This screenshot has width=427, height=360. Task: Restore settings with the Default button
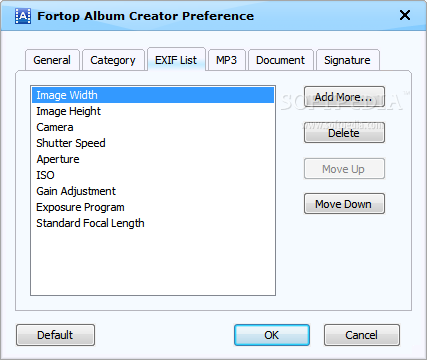[x=55, y=335]
